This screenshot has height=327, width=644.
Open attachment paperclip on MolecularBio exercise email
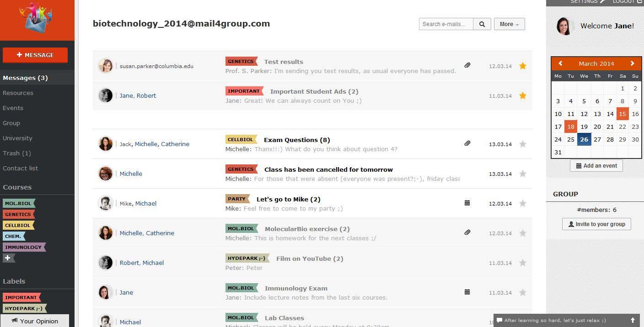click(467, 232)
